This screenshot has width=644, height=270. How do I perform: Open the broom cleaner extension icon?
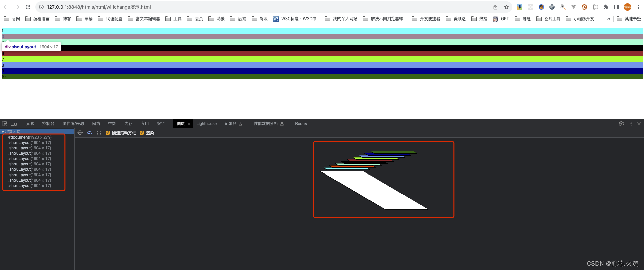(x=541, y=7)
